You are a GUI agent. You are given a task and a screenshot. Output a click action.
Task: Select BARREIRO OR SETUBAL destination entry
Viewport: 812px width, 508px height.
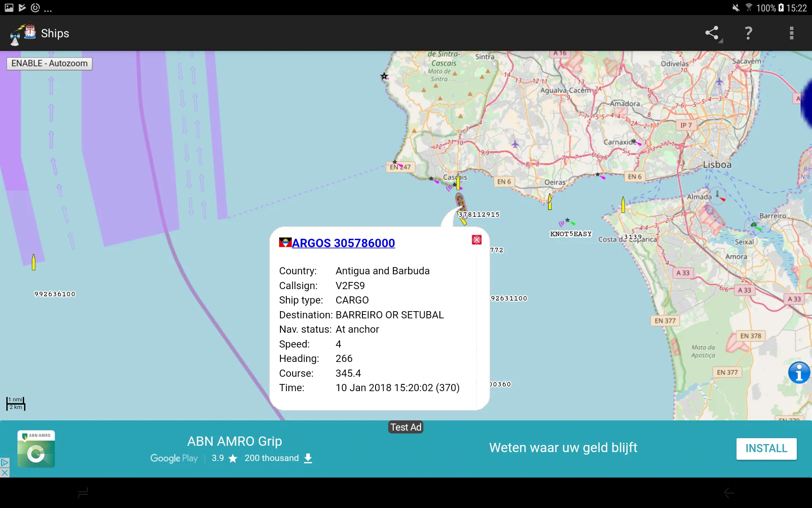[390, 315]
